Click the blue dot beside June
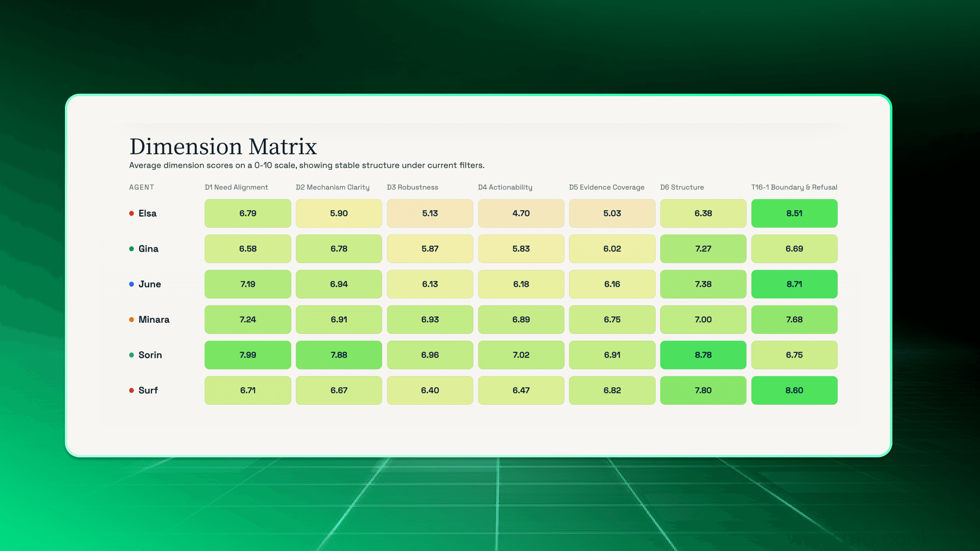This screenshot has height=551, width=980. coord(131,284)
